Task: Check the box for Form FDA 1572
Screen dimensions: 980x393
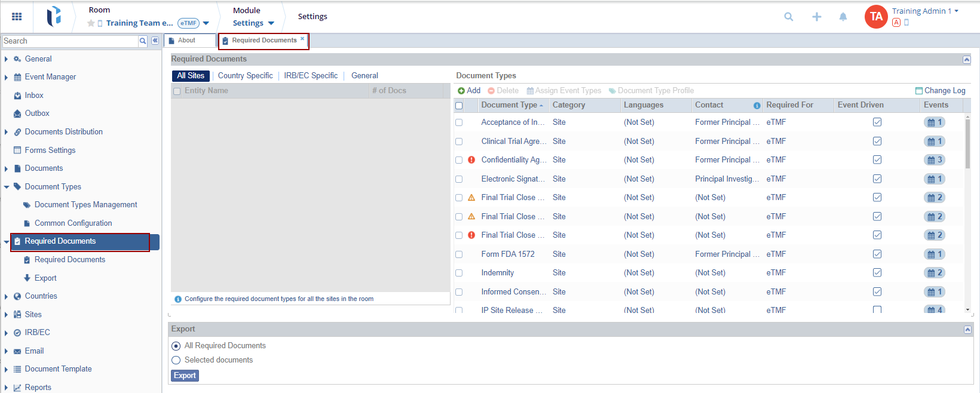Action: pyautogui.click(x=459, y=254)
